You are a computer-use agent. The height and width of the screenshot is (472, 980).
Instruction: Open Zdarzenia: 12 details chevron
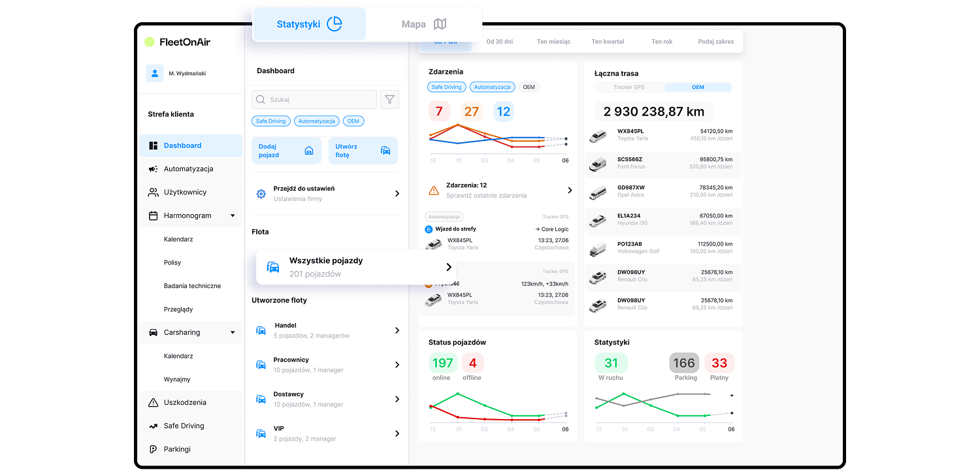coord(570,191)
